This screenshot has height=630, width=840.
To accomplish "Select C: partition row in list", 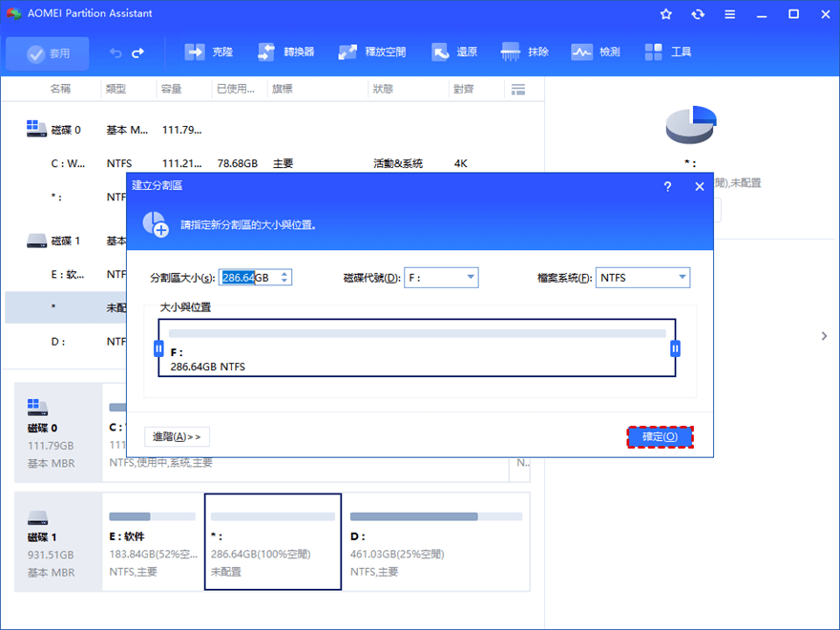I will 275,163.
